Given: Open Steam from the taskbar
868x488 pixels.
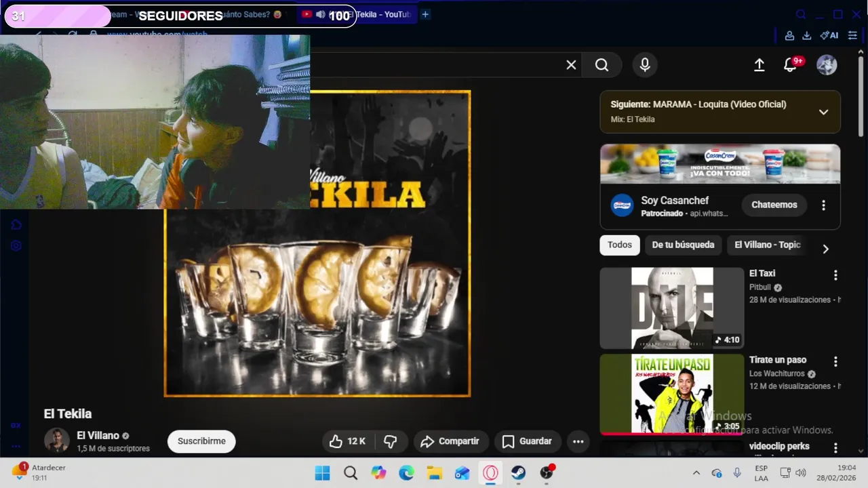Looking at the screenshot, I should tap(518, 473).
